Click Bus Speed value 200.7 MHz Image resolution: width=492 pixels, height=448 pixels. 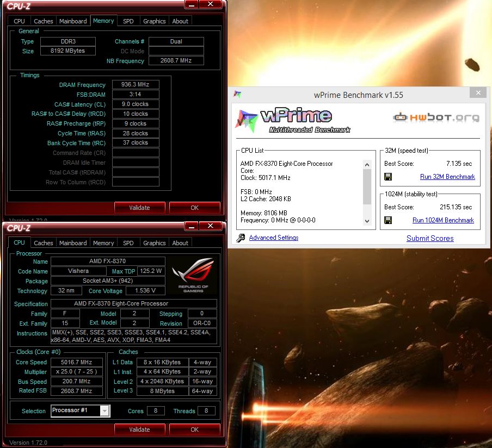coord(77,382)
